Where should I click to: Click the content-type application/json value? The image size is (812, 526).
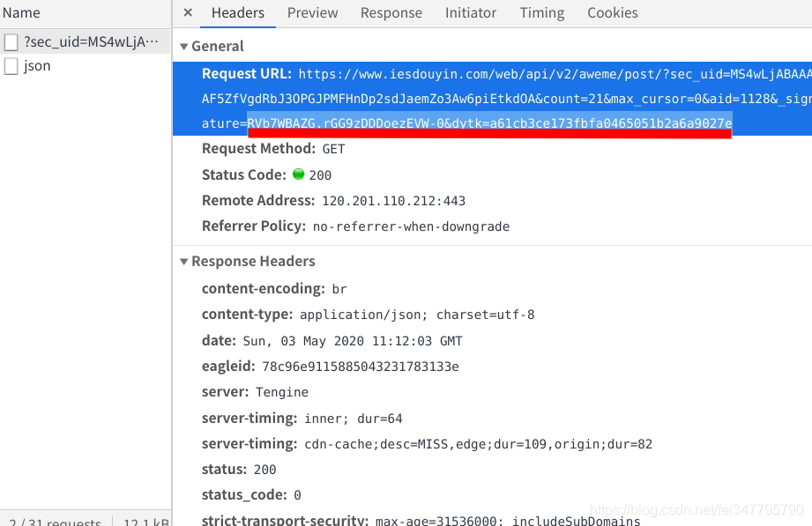point(417,315)
